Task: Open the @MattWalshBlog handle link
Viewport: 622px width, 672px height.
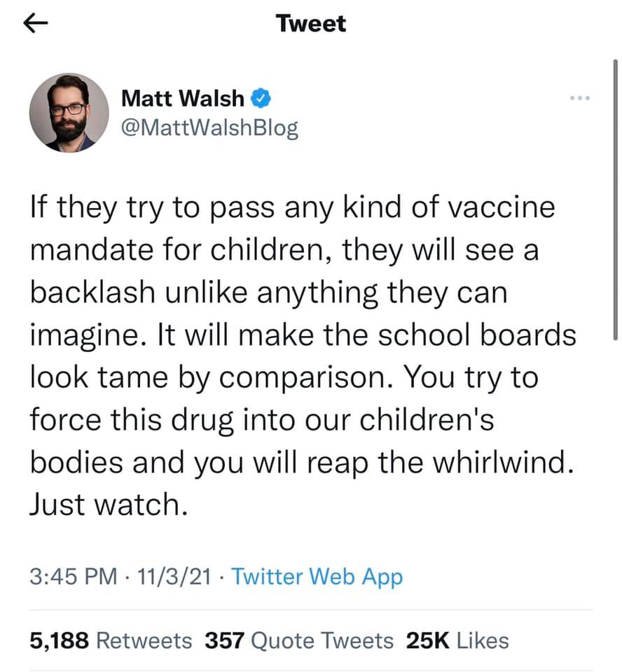Action: (x=209, y=128)
